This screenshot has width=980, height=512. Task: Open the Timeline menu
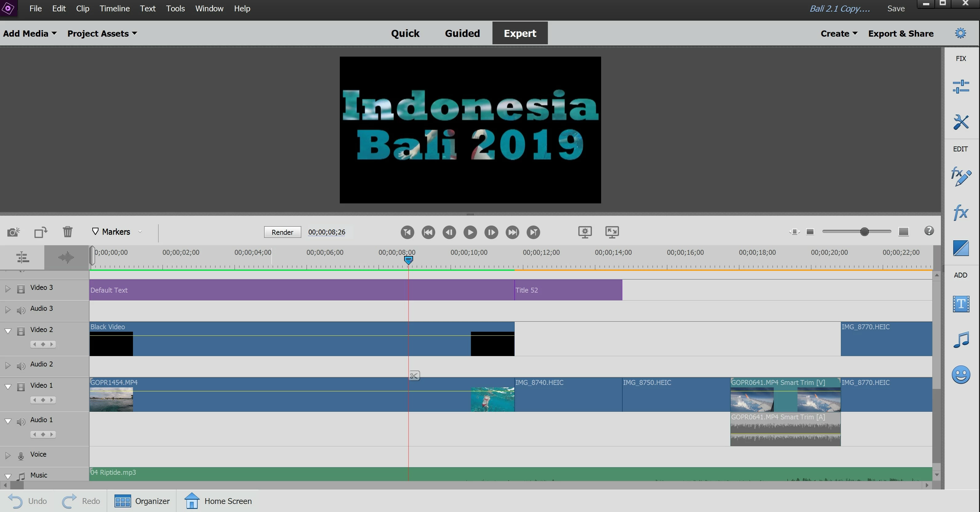(x=114, y=8)
